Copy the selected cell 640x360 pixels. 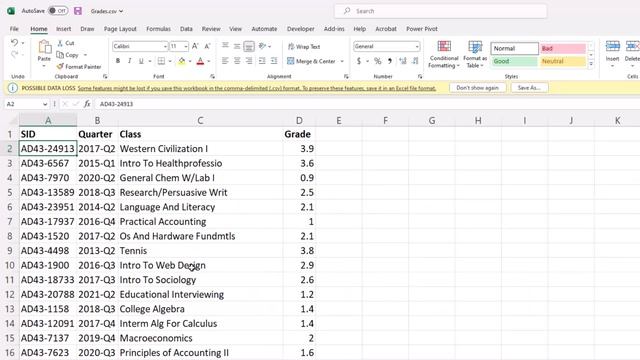click(68, 55)
